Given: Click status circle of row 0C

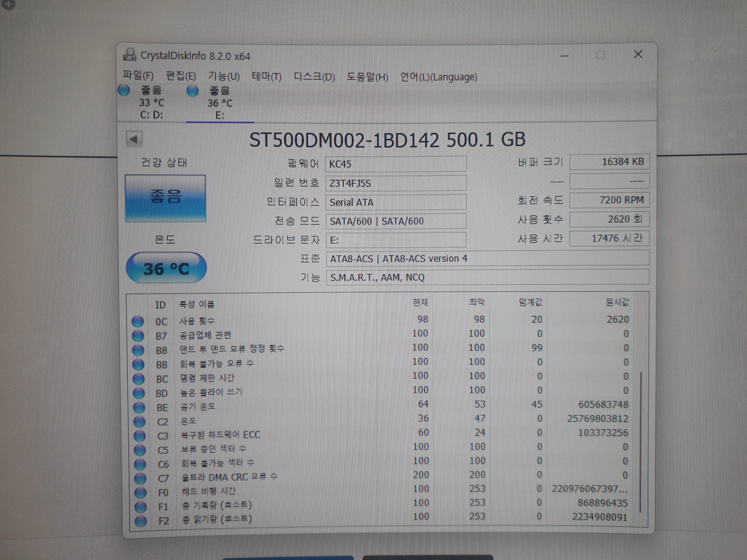Looking at the screenshot, I should click(x=137, y=321).
